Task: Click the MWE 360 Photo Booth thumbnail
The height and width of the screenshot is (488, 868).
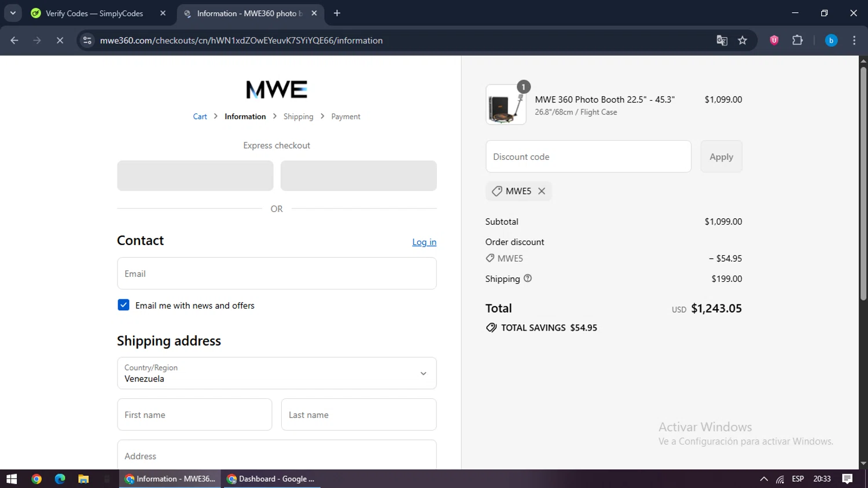Action: point(506,105)
